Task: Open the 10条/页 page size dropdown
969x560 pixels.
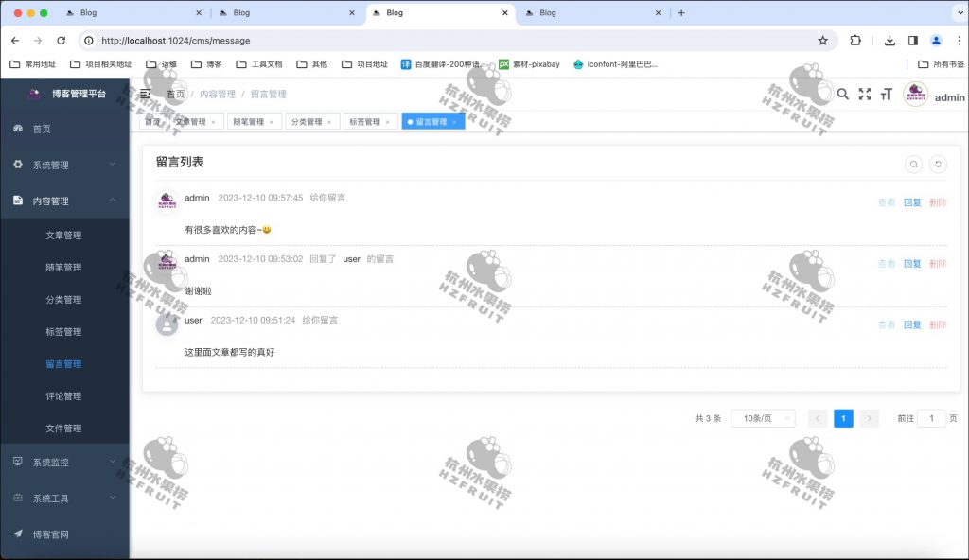Action: pos(763,418)
